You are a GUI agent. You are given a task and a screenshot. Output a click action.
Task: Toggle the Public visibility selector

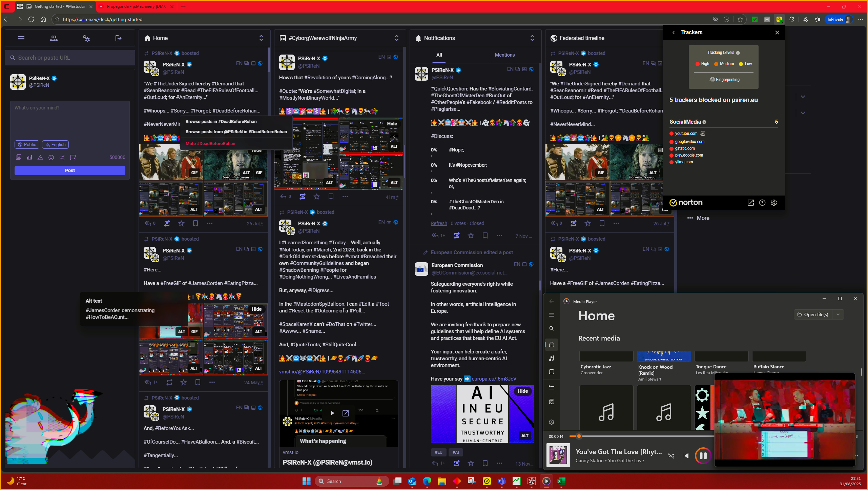click(27, 144)
